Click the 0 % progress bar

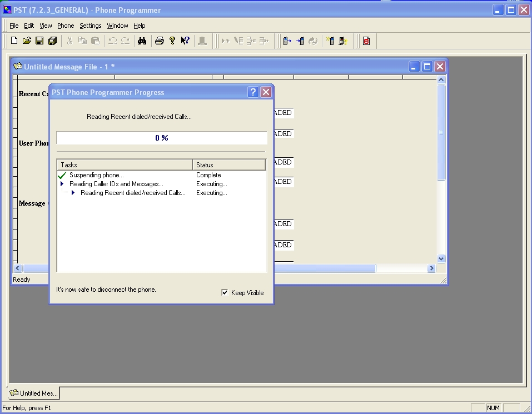[162, 138]
